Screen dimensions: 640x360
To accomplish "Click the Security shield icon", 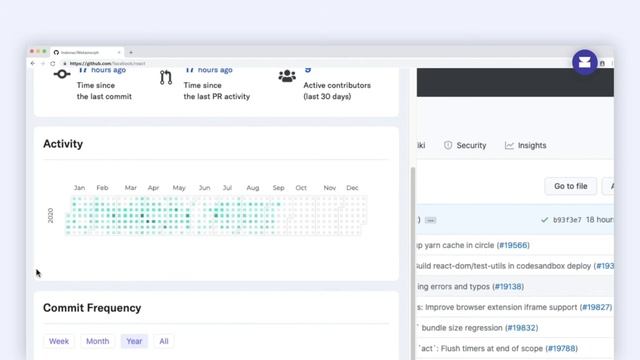I will point(448,145).
